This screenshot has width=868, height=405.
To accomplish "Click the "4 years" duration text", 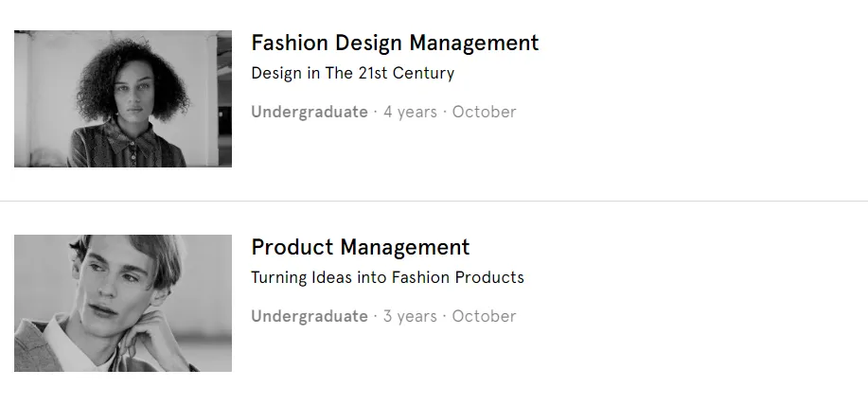I will [410, 112].
